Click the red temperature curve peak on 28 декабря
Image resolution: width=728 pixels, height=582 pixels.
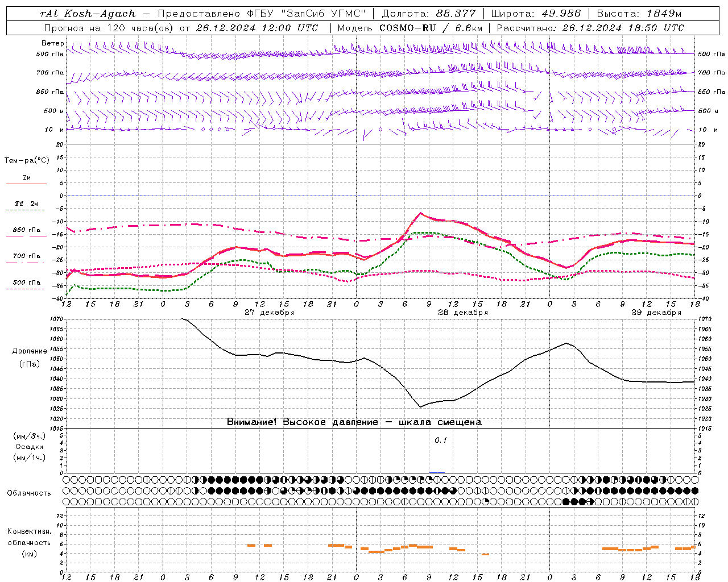420,213
